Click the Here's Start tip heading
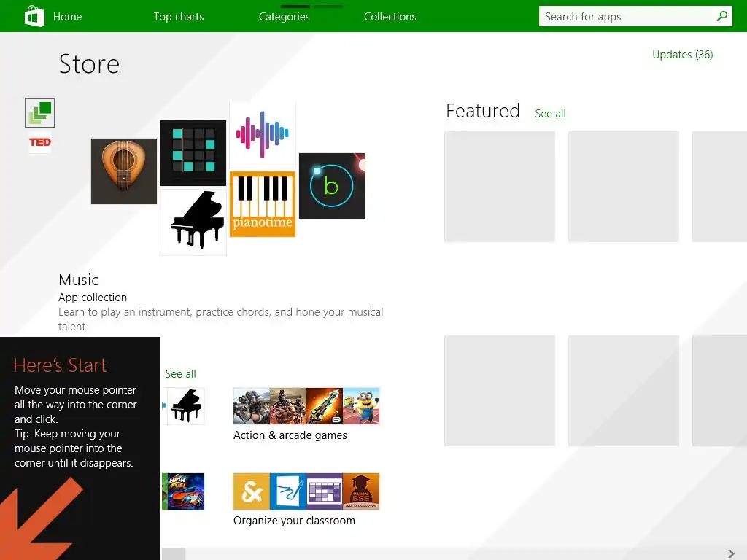Screen dimensions: 747x560 (60, 365)
